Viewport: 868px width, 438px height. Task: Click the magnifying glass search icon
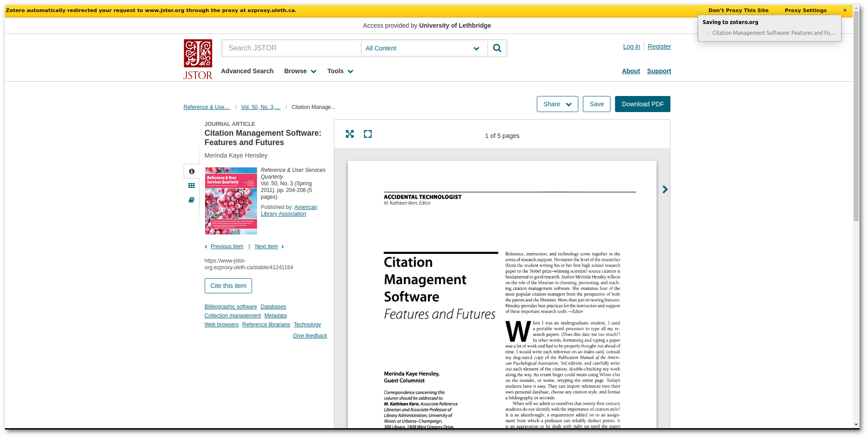(x=497, y=48)
